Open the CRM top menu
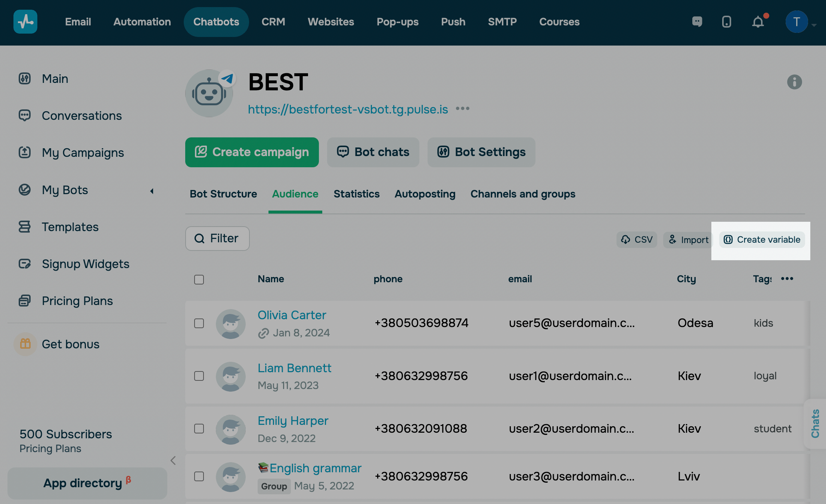 tap(273, 22)
